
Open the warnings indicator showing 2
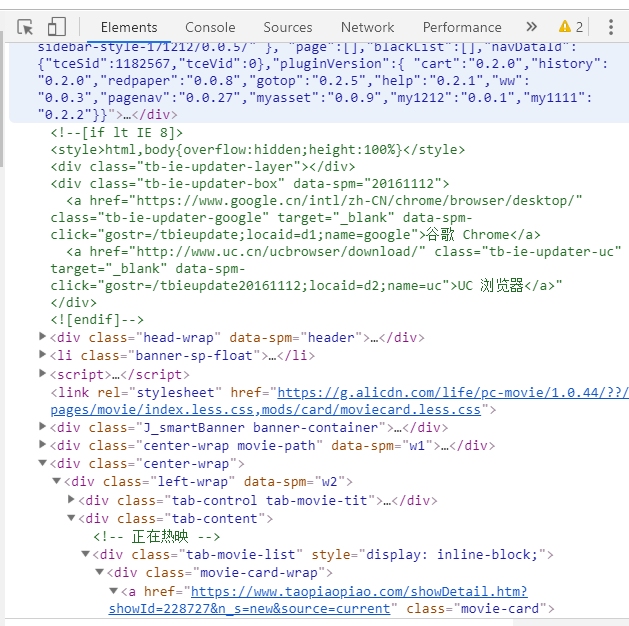click(571, 27)
